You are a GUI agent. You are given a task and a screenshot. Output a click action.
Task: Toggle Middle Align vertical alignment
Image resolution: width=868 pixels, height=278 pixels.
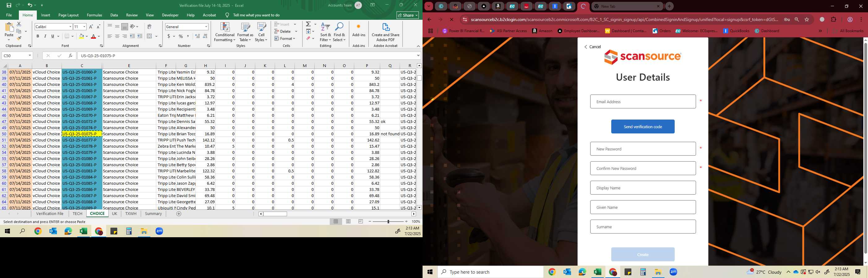(x=117, y=26)
